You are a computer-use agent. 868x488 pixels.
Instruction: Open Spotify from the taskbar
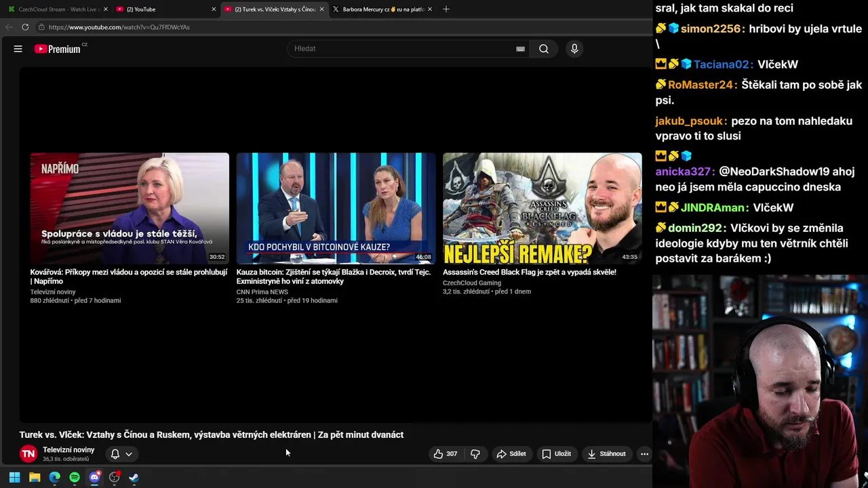[75, 477]
